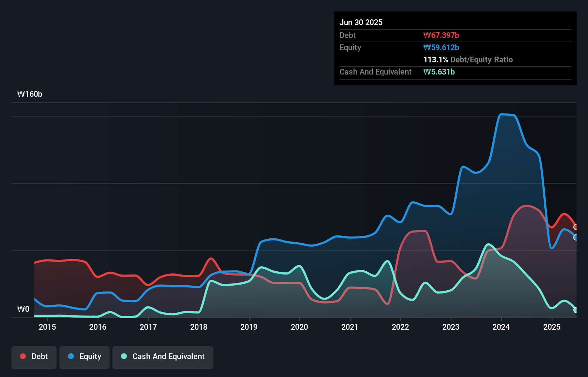Toggle the Cash And Equivalent legend button
The image size is (588, 377).
click(163, 357)
